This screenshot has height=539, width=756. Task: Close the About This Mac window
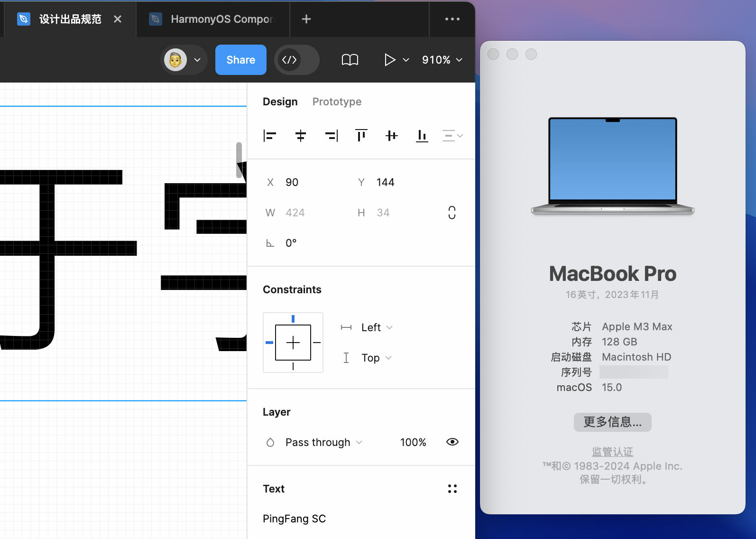tap(493, 54)
